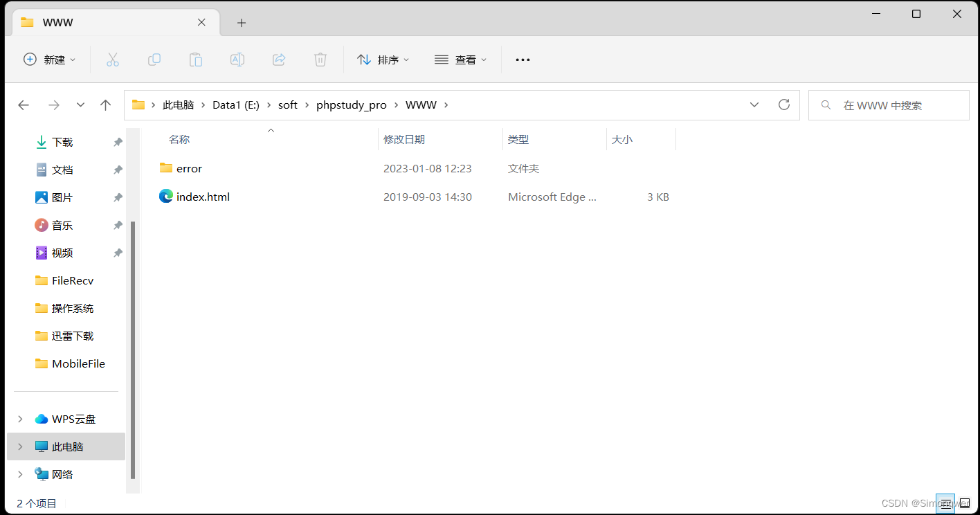Select Data1 (E:) breadcrumb segment
The width and height of the screenshot is (980, 515).
click(x=236, y=105)
